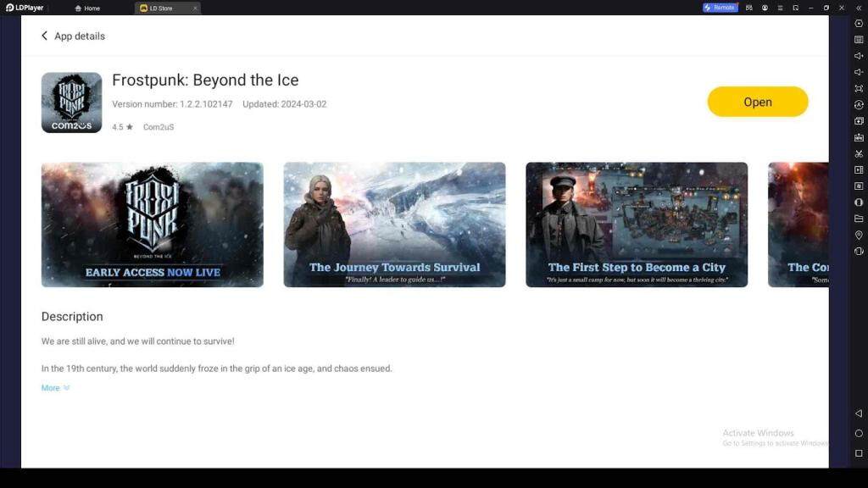868x488 pixels.
Task: Click the Android back triangle button
Action: tap(859, 413)
